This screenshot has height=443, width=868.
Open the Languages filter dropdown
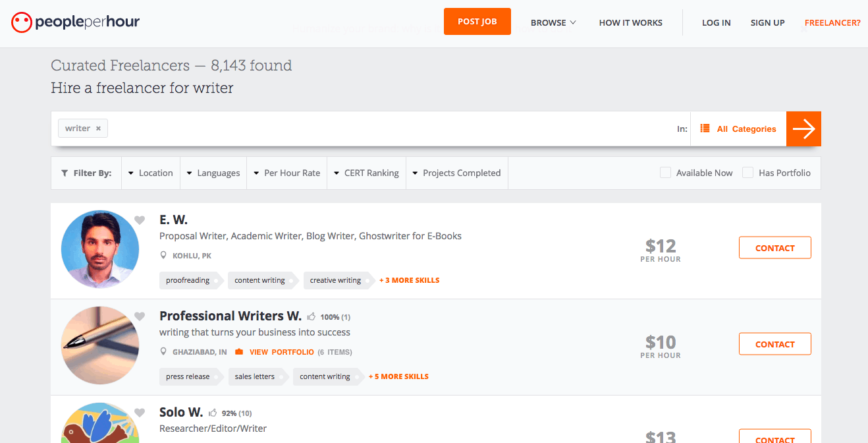click(x=213, y=173)
